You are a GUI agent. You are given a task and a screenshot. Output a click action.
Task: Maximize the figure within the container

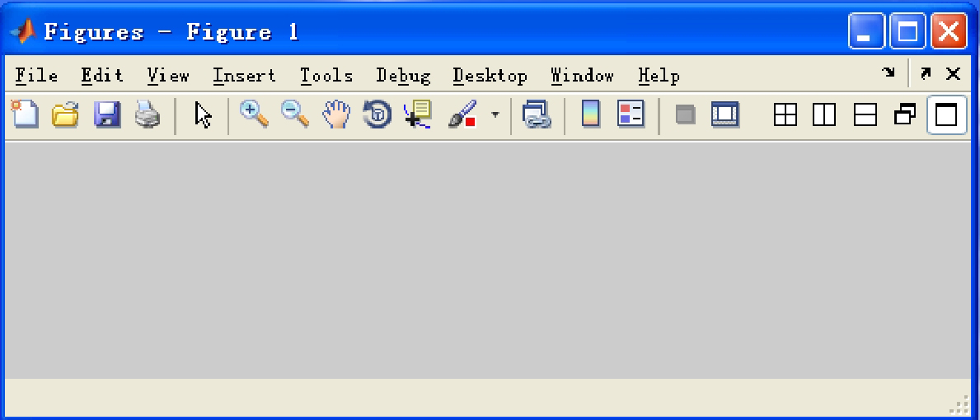click(947, 114)
